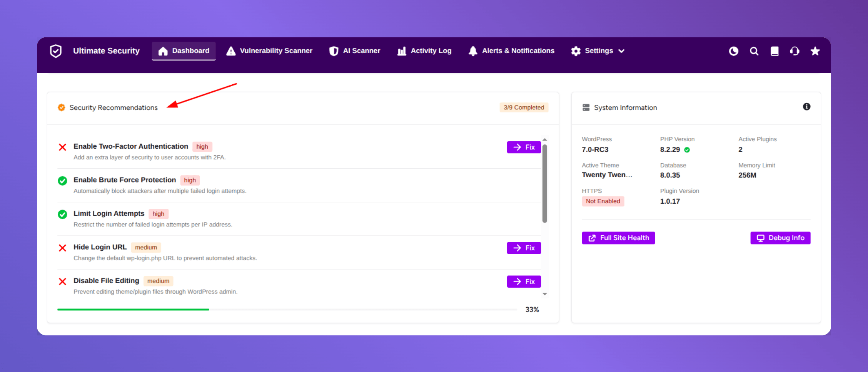Image resolution: width=868 pixels, height=372 pixels.
Task: Click Memory Limit value 256M
Action: (747, 175)
